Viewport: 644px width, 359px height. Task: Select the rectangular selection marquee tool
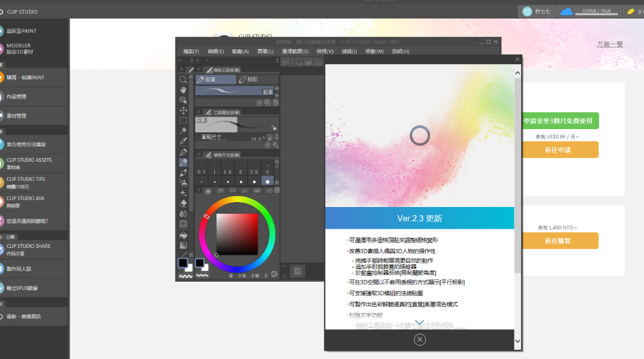(x=183, y=120)
